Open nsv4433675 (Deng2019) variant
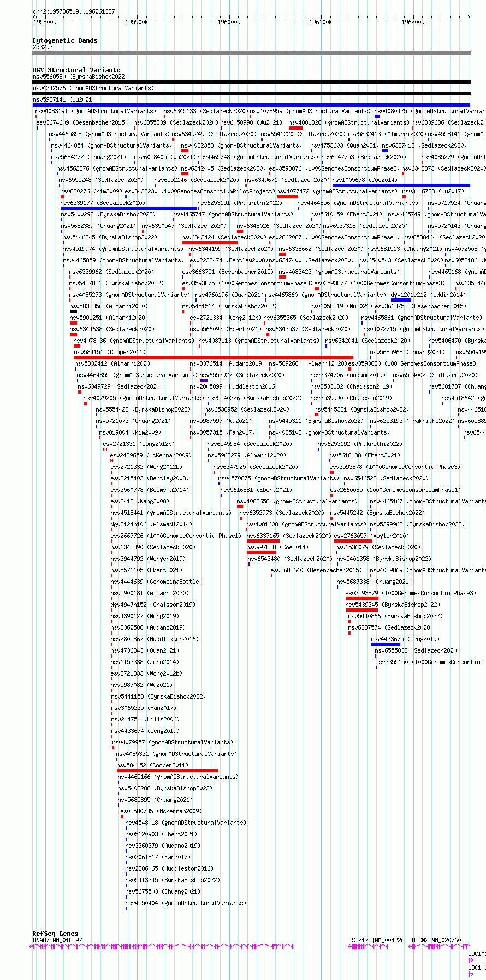Screen dimensions: 486x980 pyautogui.click(x=405, y=639)
